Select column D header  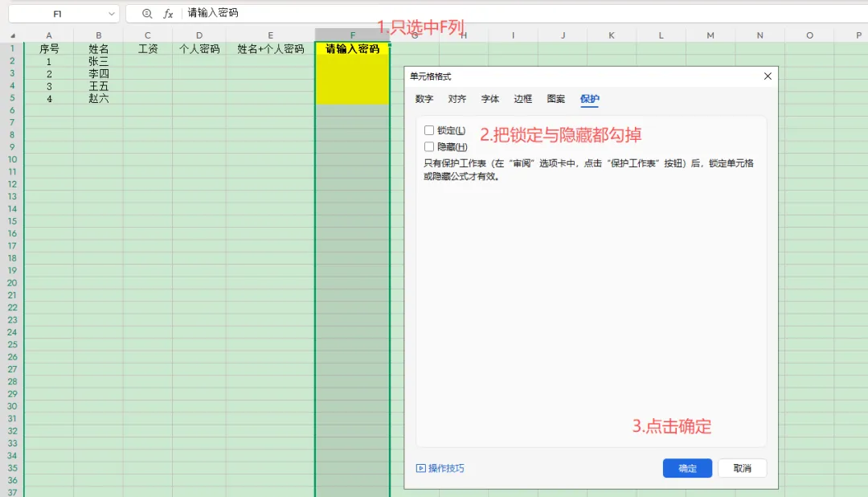[199, 35]
